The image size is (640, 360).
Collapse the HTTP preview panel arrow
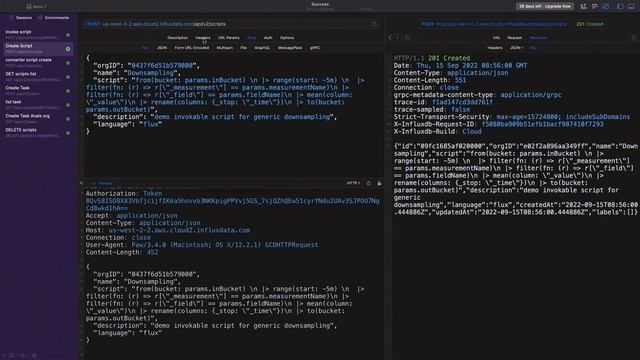pos(81,183)
